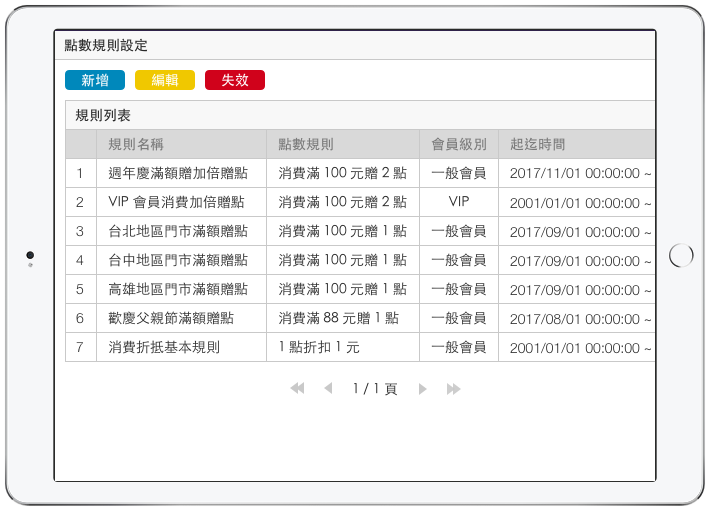The width and height of the screenshot is (710, 510).
Task: Click the 起迄時間 column header
Action: [537, 145]
